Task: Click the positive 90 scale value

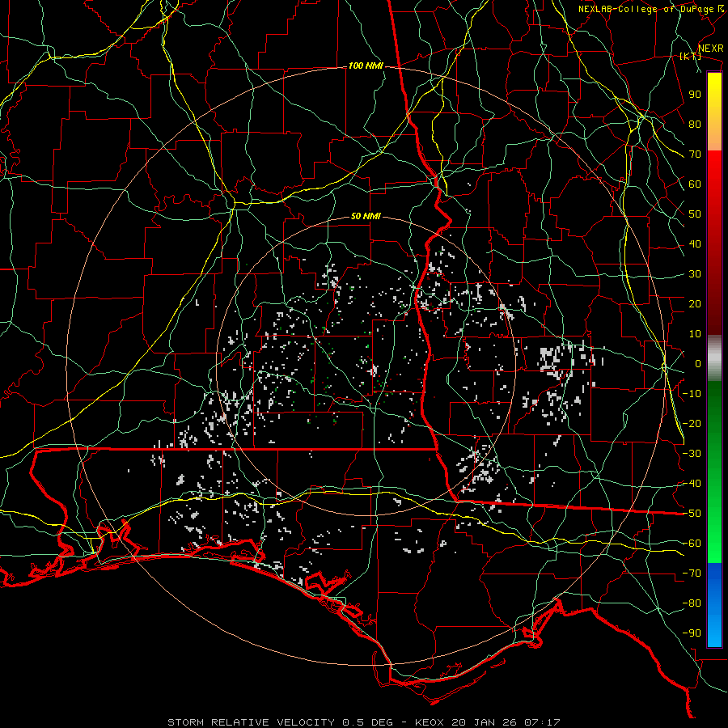Action: point(695,95)
